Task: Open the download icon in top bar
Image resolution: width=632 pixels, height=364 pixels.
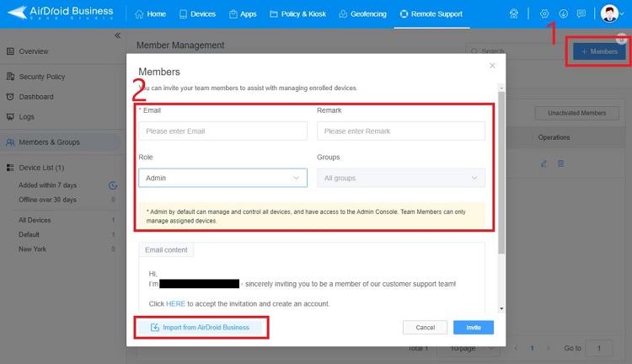Action: [563, 14]
